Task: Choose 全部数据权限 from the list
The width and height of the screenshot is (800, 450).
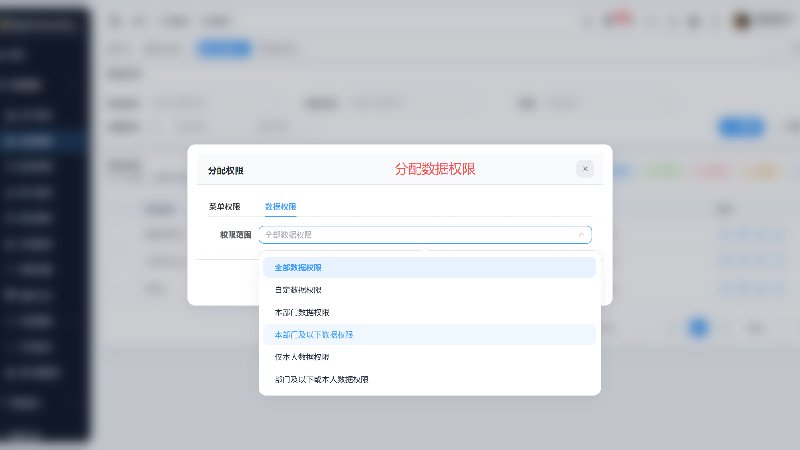Action: coord(430,267)
